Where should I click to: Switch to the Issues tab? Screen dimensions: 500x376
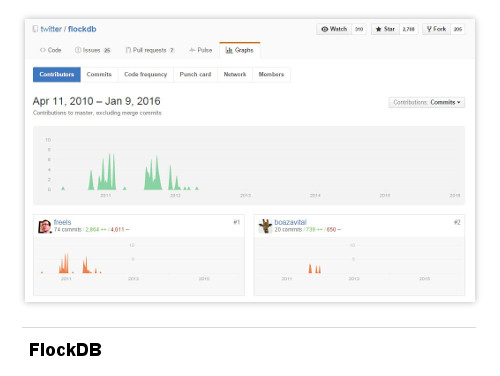click(93, 50)
